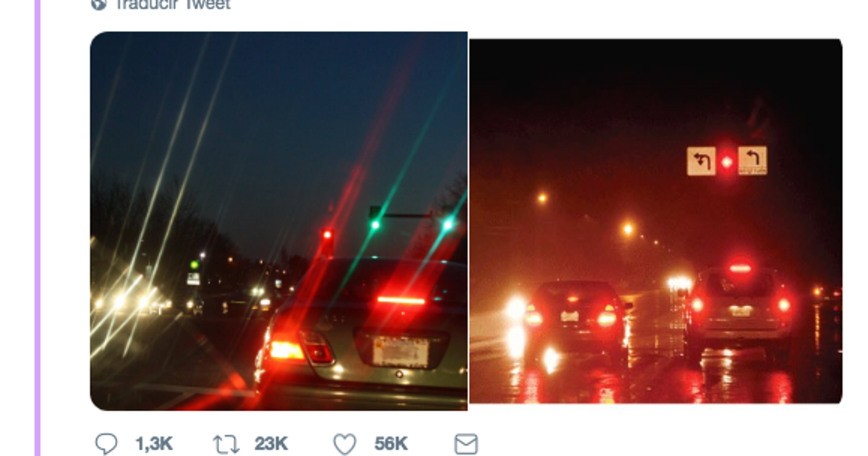The image size is (868, 456).
Task: Click the dark car in the right photo
Action: click(x=571, y=318)
